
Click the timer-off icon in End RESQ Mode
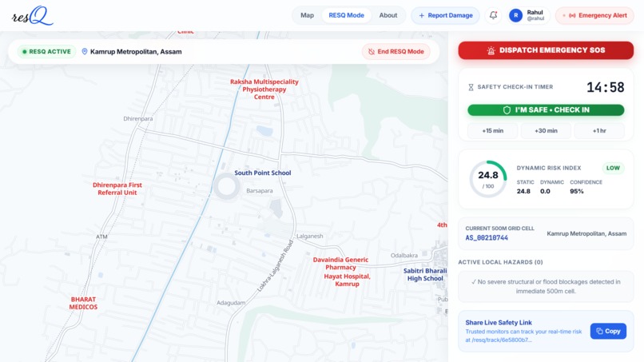tap(372, 52)
